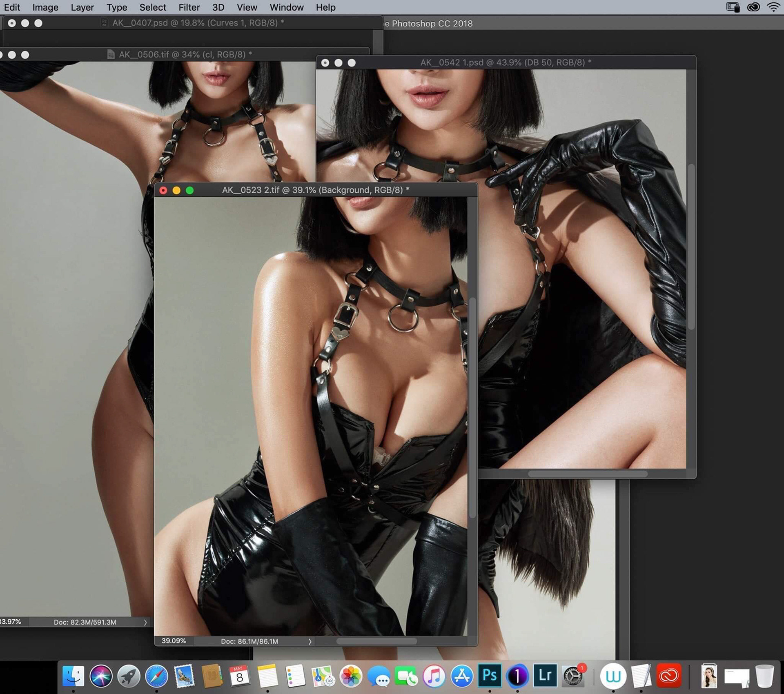Open the Photos app in dock
The image size is (784, 694).
351,676
